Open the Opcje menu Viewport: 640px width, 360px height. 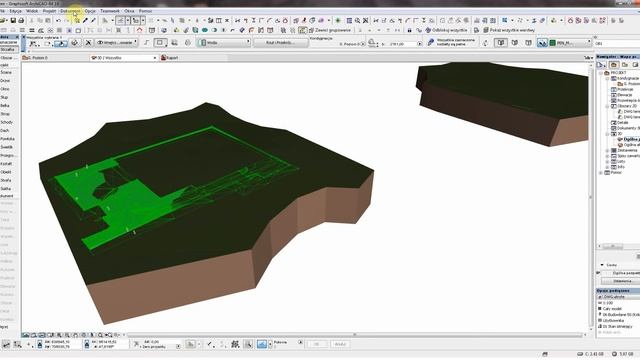point(90,11)
